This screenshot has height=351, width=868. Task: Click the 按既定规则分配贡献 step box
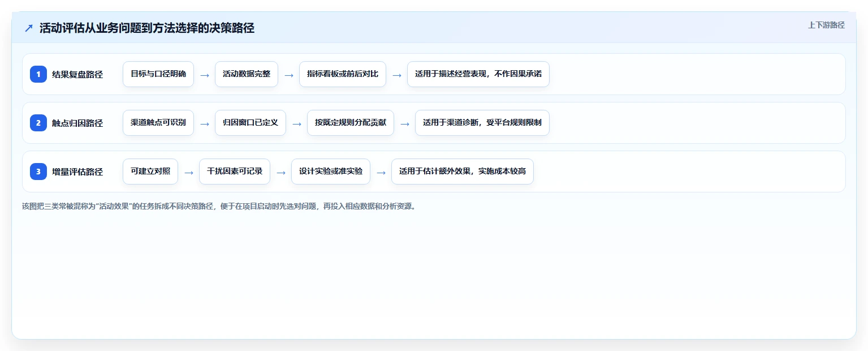coord(351,123)
